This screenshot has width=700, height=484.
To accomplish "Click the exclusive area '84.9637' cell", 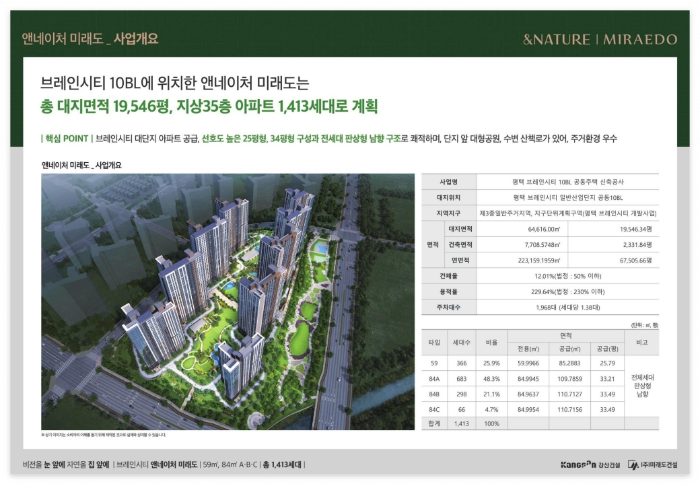I will tap(528, 394).
